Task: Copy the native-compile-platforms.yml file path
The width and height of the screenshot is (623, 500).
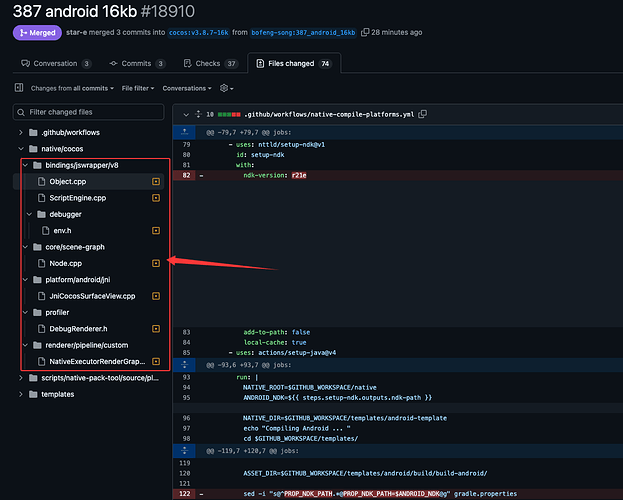Action: tap(423, 114)
